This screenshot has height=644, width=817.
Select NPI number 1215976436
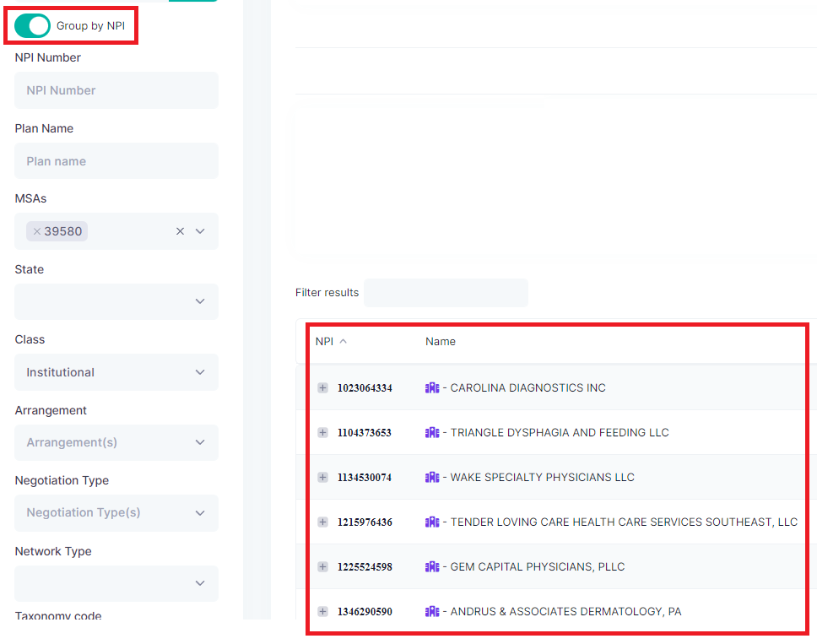365,522
